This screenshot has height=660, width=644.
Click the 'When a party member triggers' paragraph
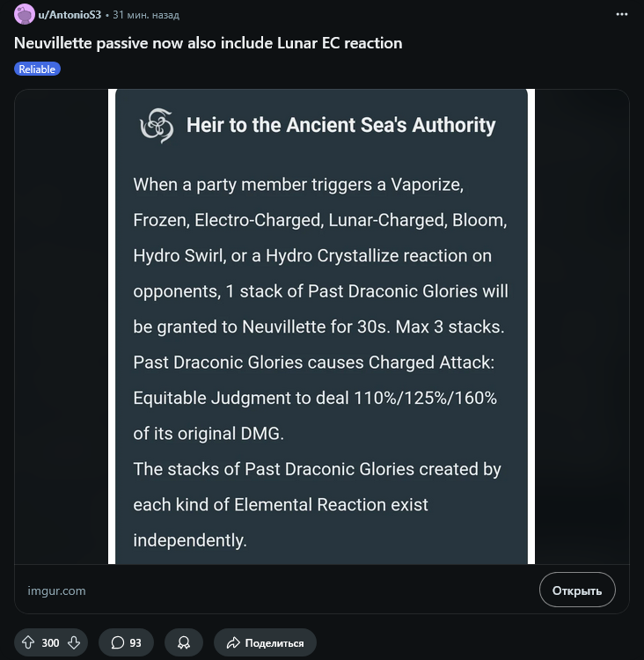click(297, 185)
